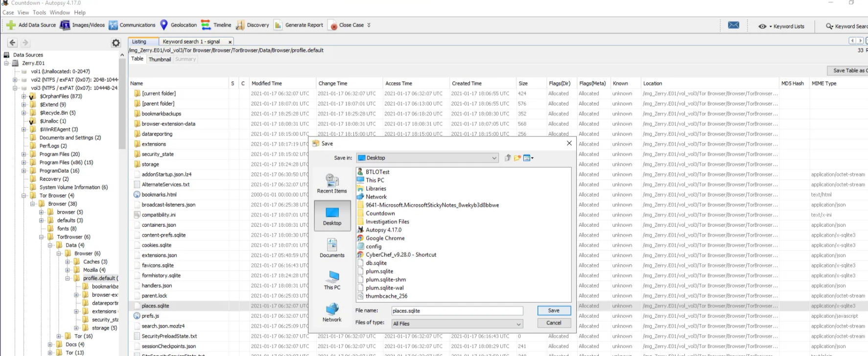Click the Generate Report icon
The image size is (868, 356).
[278, 25]
